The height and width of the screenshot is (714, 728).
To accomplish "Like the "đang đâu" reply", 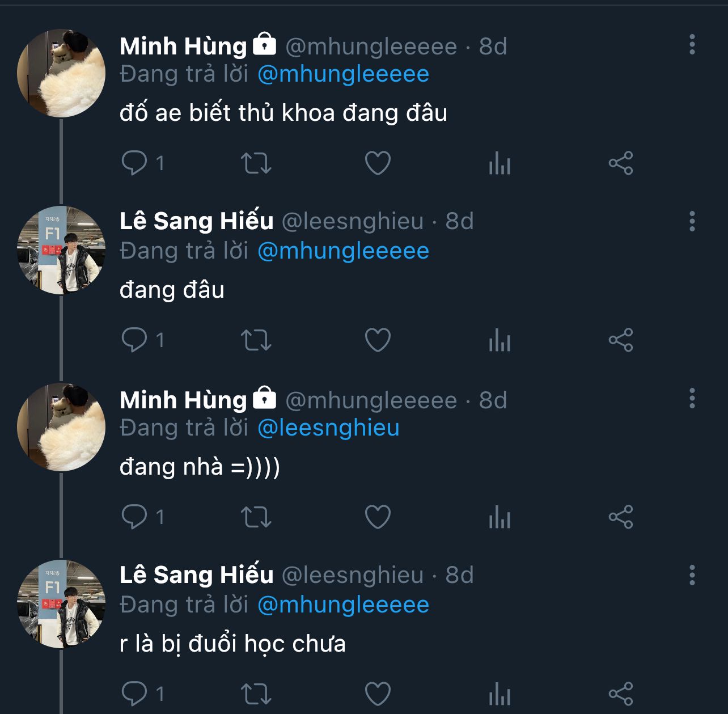I will (x=378, y=340).
